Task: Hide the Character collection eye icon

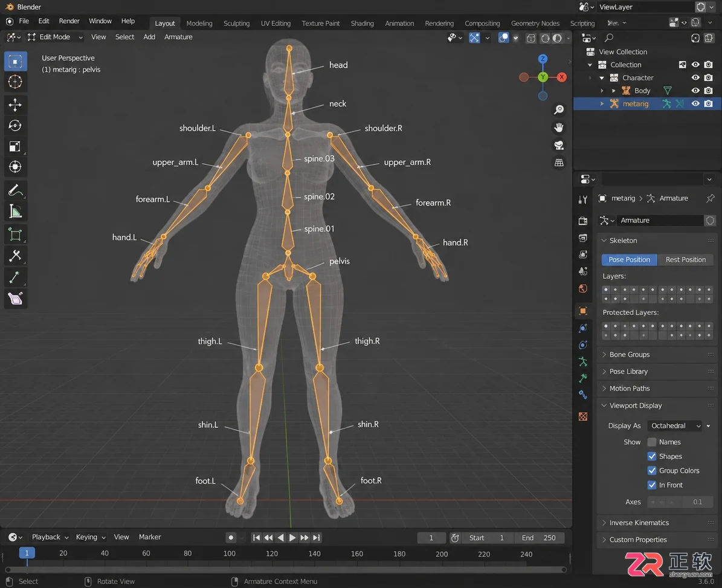Action: click(695, 78)
